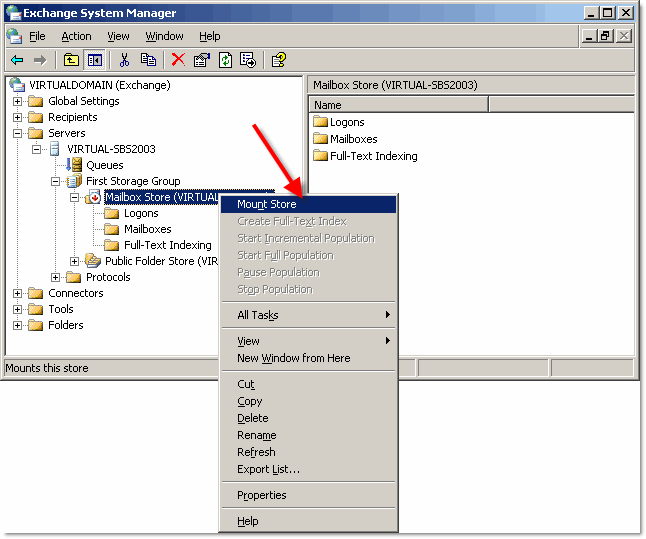Image resolution: width=646 pixels, height=539 pixels.
Task: Select Full-Text Indexing in the tree
Action: point(168,245)
